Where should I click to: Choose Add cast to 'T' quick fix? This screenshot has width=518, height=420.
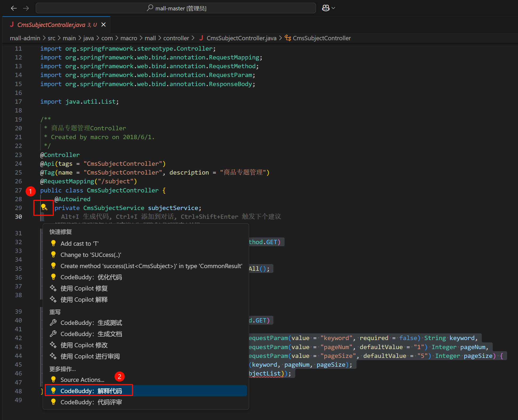coord(79,244)
